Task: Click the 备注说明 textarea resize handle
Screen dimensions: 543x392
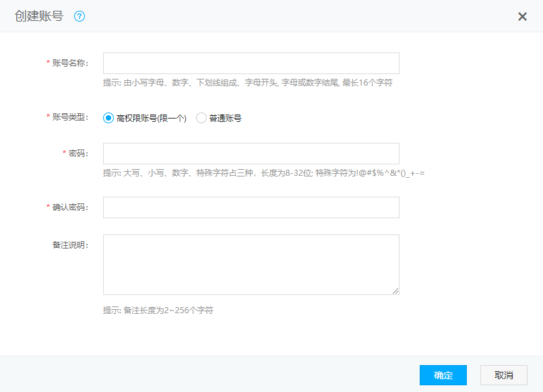Action: point(395,291)
